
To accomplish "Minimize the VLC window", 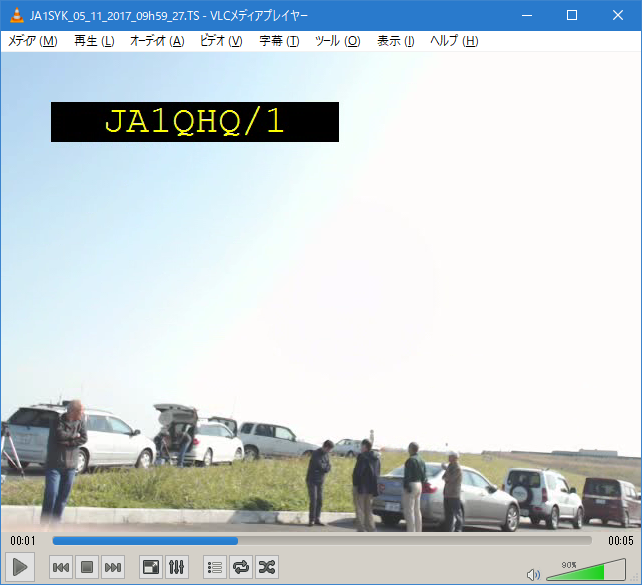I will (527, 15).
